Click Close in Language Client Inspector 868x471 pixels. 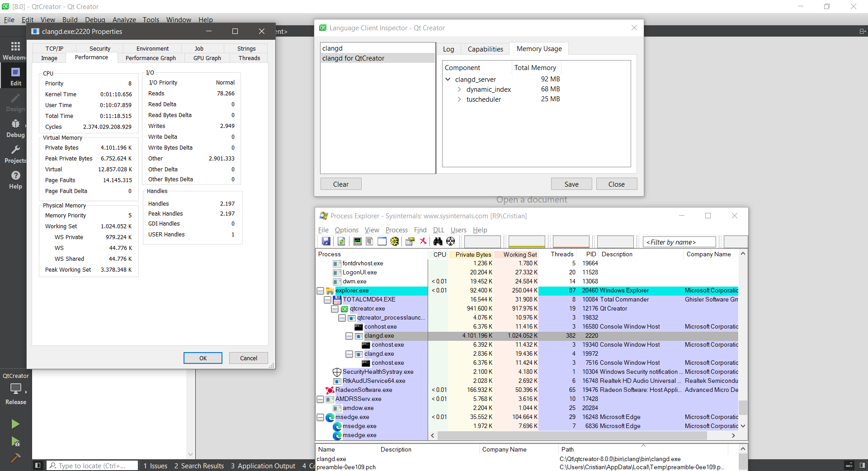tap(616, 184)
